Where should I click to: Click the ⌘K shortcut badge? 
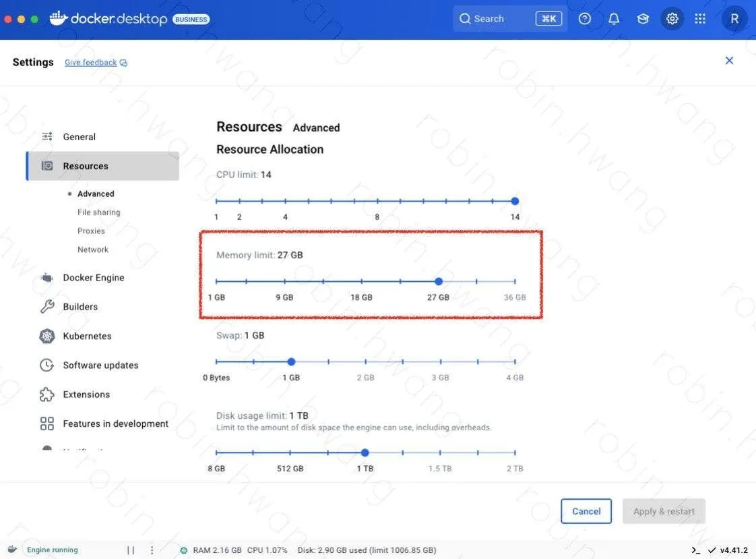548,19
